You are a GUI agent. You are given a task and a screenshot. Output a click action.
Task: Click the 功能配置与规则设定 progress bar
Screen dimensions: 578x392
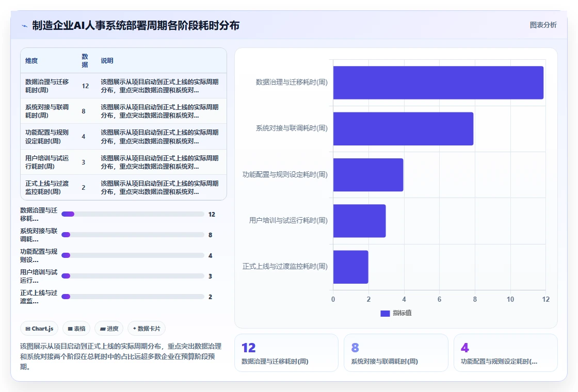[133, 255]
